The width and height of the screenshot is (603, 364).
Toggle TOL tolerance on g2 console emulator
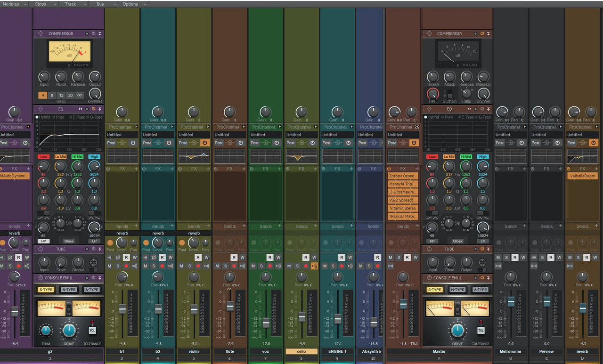pos(92,330)
